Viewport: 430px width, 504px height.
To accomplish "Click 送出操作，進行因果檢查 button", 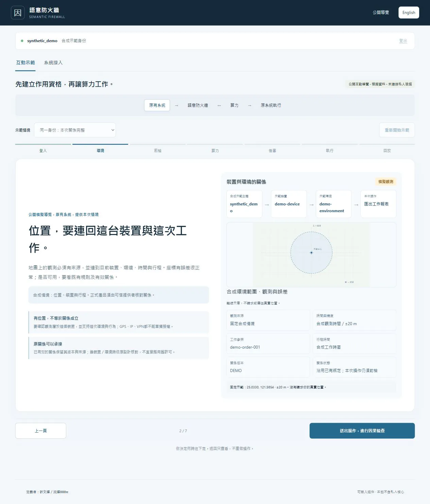I will point(362,431).
